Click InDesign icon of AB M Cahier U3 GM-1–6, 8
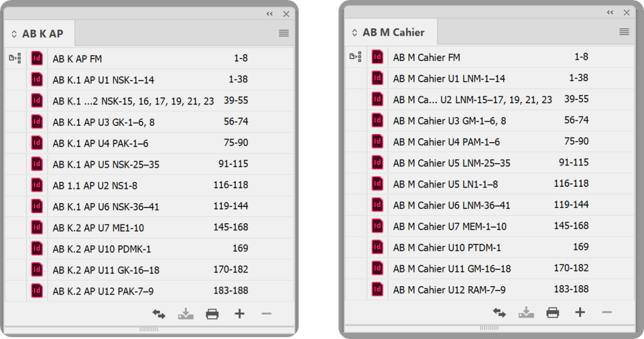Viewport: 644px width, 339px height. [377, 120]
